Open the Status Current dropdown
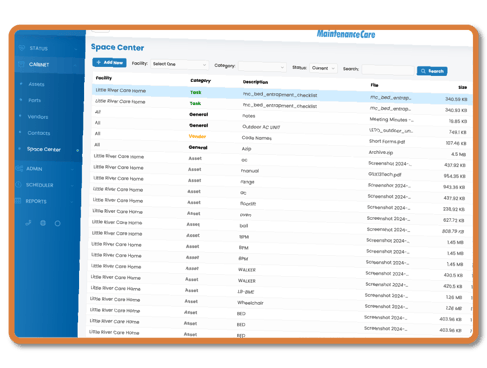The image size is (487, 368). [323, 68]
